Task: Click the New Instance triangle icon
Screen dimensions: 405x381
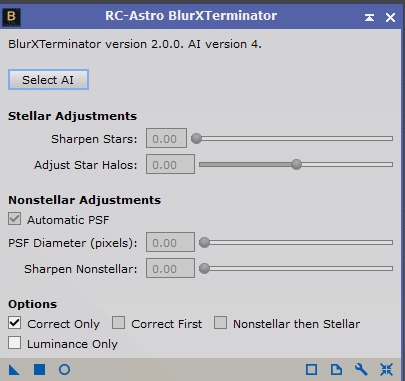Action: (x=14, y=370)
